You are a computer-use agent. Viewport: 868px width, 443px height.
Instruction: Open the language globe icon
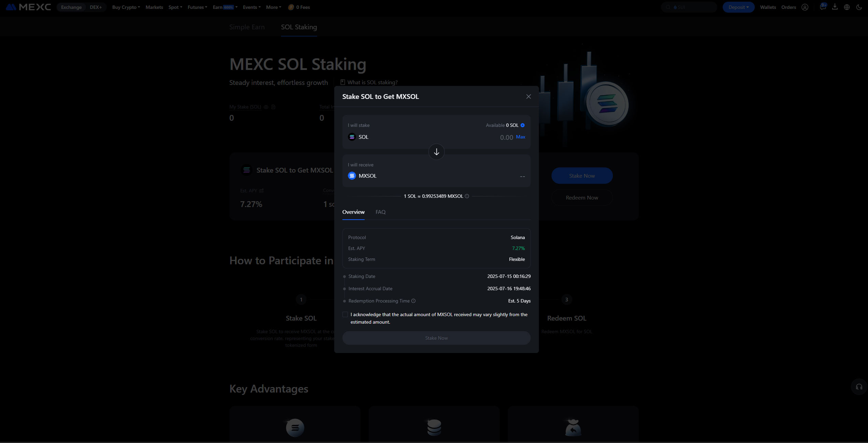pos(847,7)
